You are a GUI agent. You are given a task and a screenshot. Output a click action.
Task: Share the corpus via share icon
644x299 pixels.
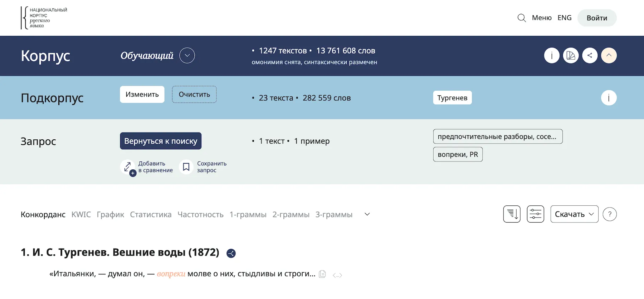(590, 55)
